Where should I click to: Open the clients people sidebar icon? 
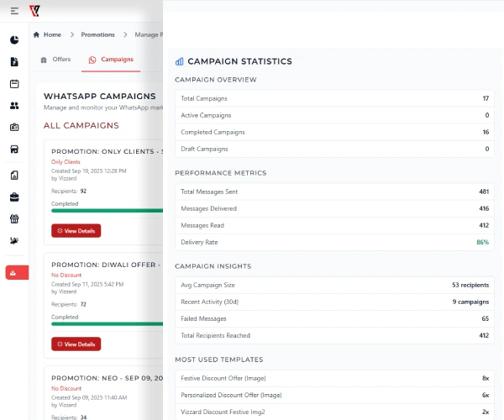(14, 106)
